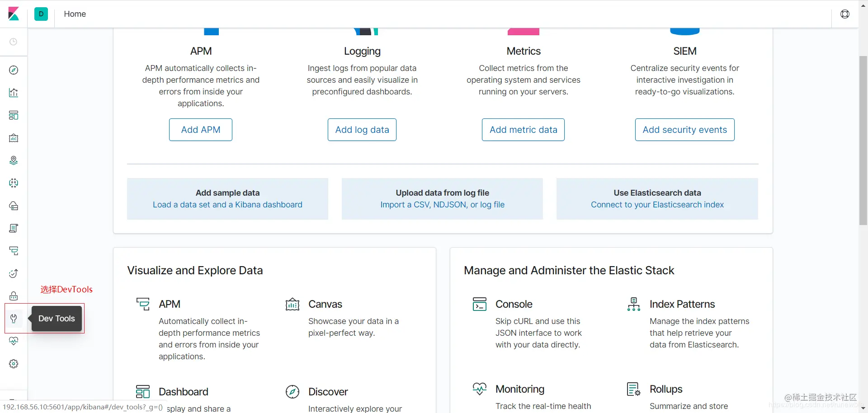Select the Home breadcrumb
The width and height of the screenshot is (868, 413).
coord(75,14)
